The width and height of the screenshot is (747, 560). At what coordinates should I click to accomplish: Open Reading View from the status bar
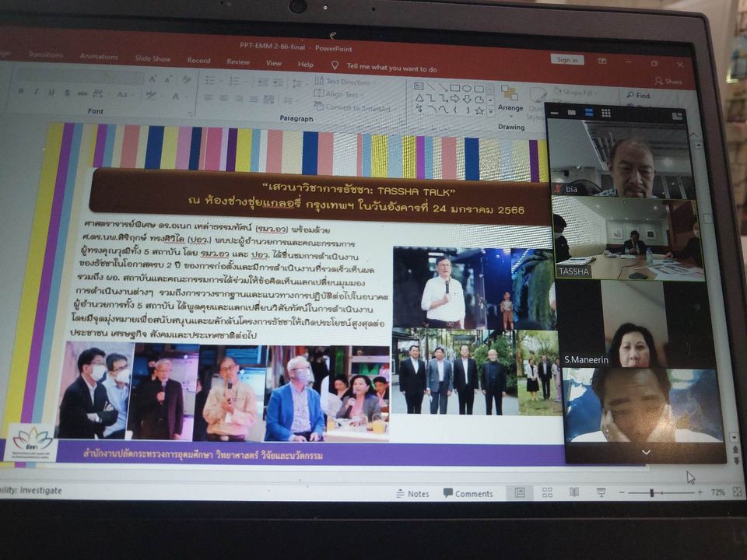574,492
